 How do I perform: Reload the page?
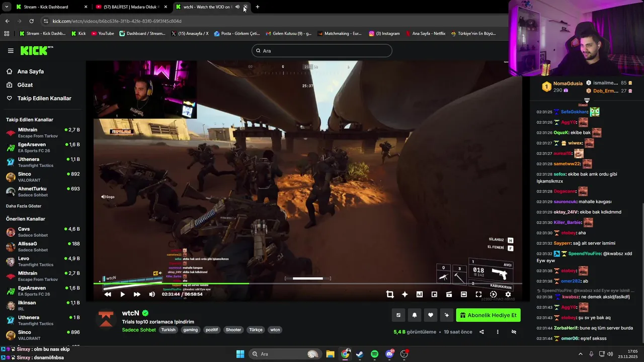[31, 21]
